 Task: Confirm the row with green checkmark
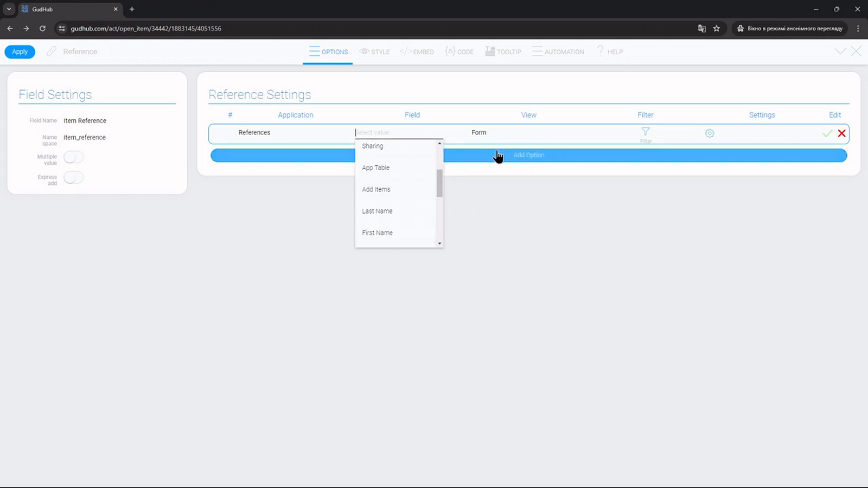[x=827, y=133]
